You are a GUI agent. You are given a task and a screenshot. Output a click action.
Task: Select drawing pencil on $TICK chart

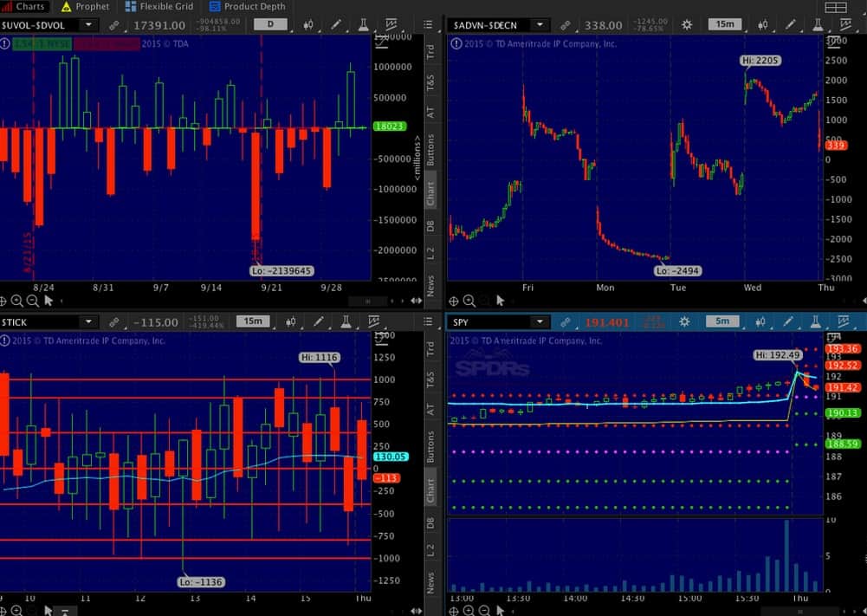[318, 321]
